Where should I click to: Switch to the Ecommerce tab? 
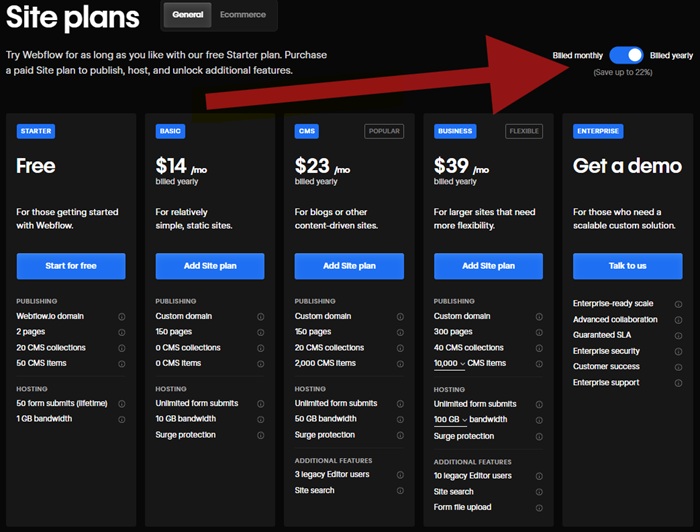coord(243,15)
